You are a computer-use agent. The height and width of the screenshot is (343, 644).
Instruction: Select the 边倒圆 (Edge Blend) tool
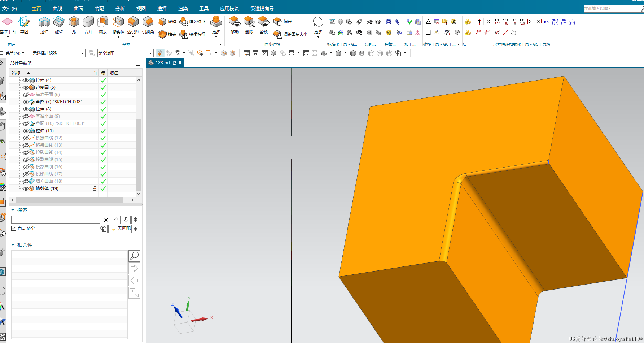(x=133, y=25)
